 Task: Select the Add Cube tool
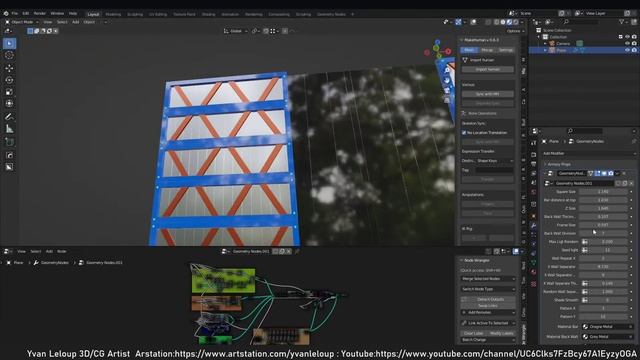(9, 142)
